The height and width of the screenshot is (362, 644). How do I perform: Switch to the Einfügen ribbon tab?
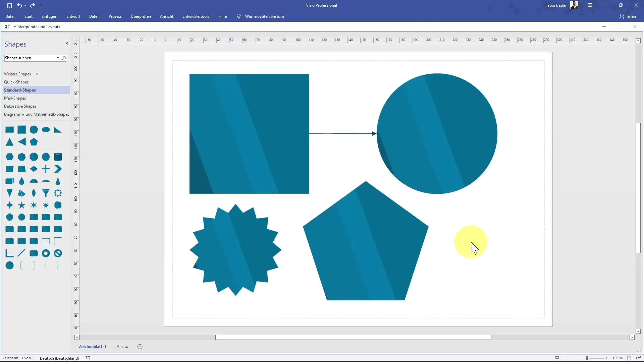tap(49, 16)
